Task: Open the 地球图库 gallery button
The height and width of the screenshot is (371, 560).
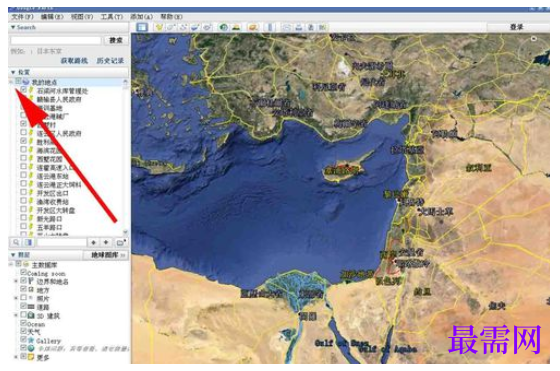Action: (x=105, y=255)
